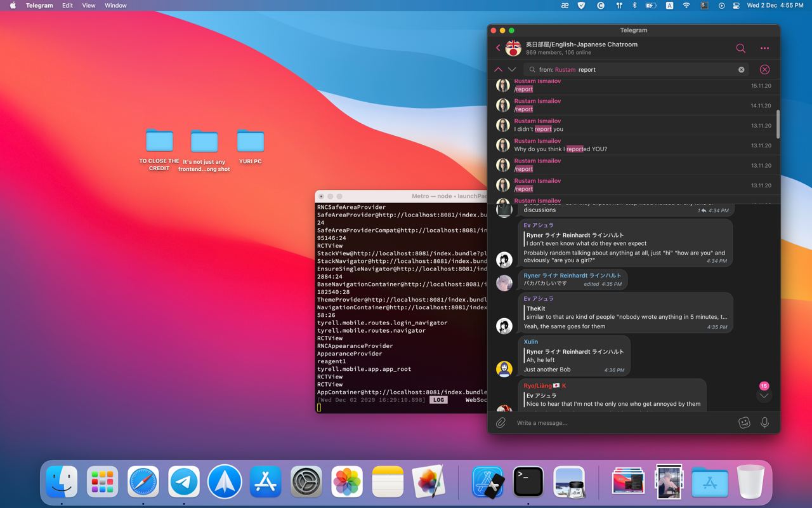This screenshot has width=812, height=508.
Task: Record a voice message with microphone
Action: (764, 422)
